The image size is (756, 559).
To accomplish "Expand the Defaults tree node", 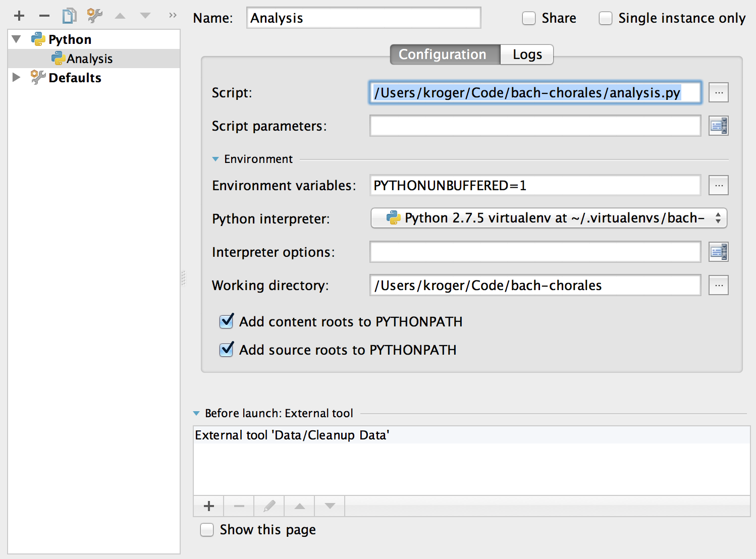I will pos(16,78).
